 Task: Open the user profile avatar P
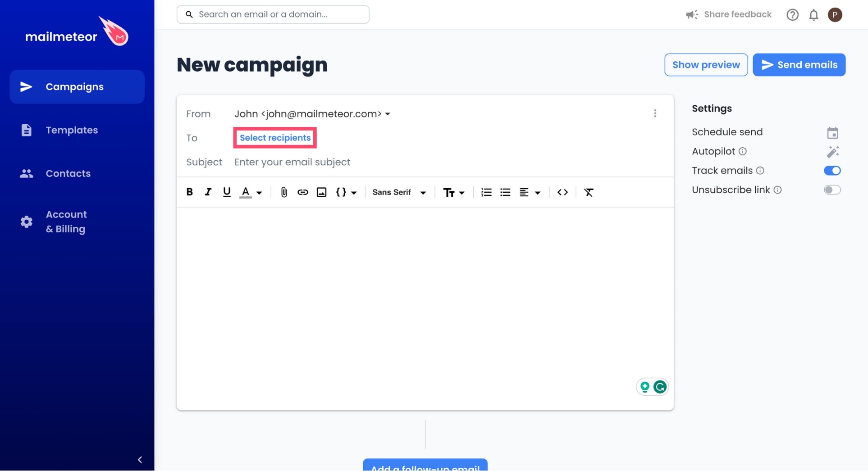835,15
